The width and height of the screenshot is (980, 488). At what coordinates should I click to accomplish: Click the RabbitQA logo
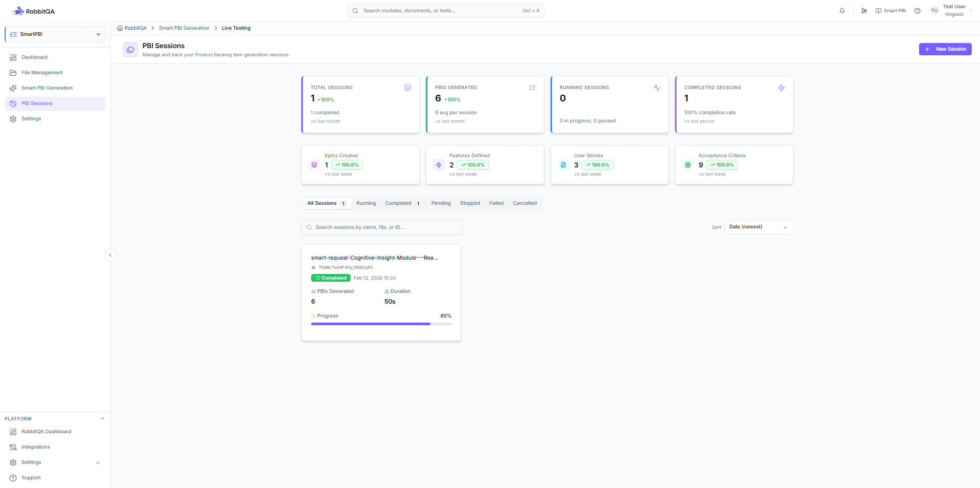[x=33, y=11]
